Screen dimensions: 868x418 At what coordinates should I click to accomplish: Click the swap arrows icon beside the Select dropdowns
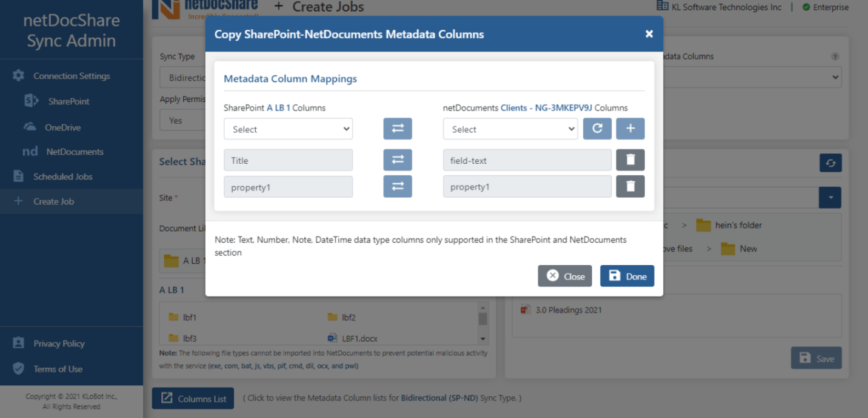398,129
